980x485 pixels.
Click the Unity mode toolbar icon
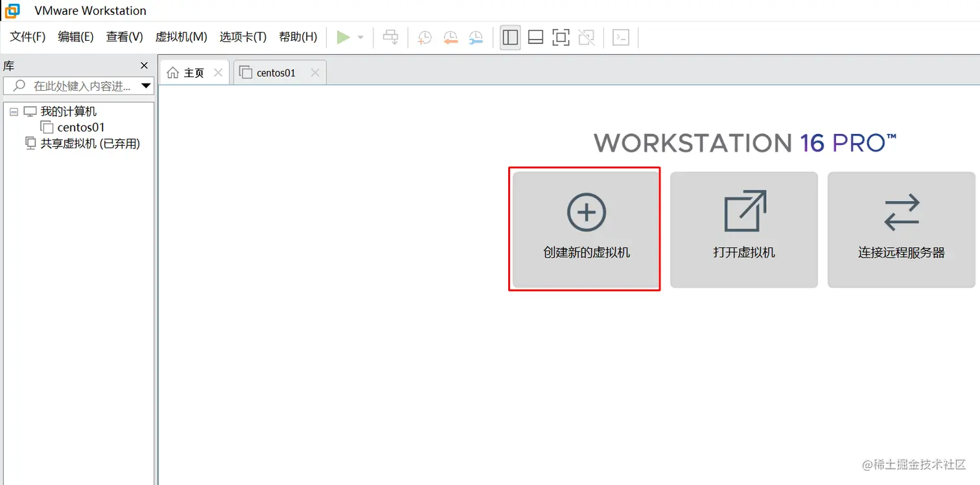click(587, 38)
